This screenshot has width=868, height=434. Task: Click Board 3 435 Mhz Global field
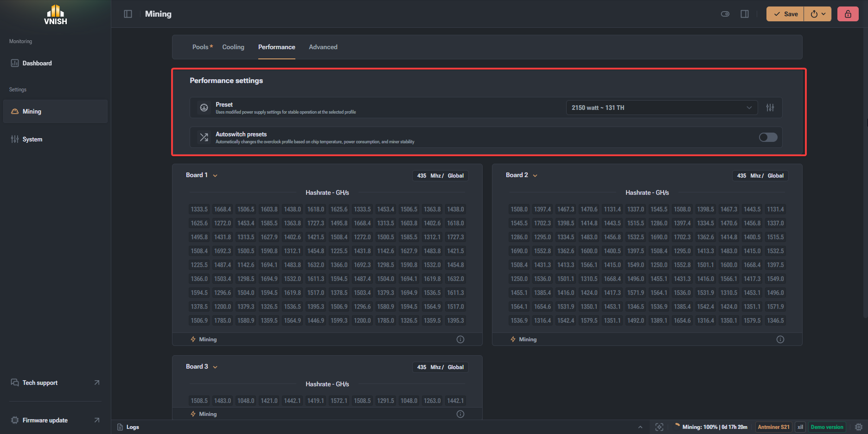point(440,367)
